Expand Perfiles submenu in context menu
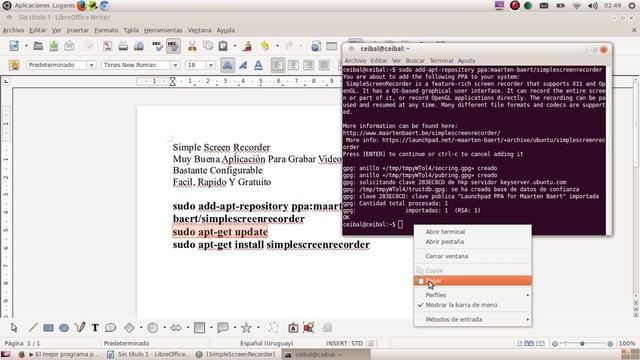 coord(473,295)
